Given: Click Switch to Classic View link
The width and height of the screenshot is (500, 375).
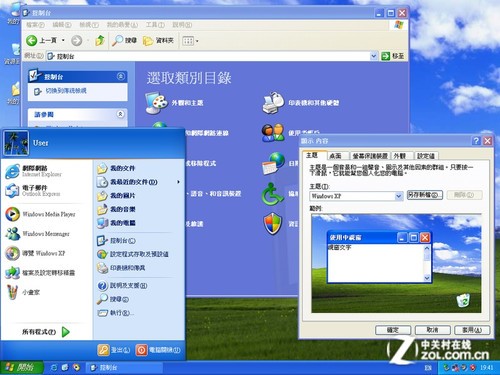Looking at the screenshot, I should (66, 91).
